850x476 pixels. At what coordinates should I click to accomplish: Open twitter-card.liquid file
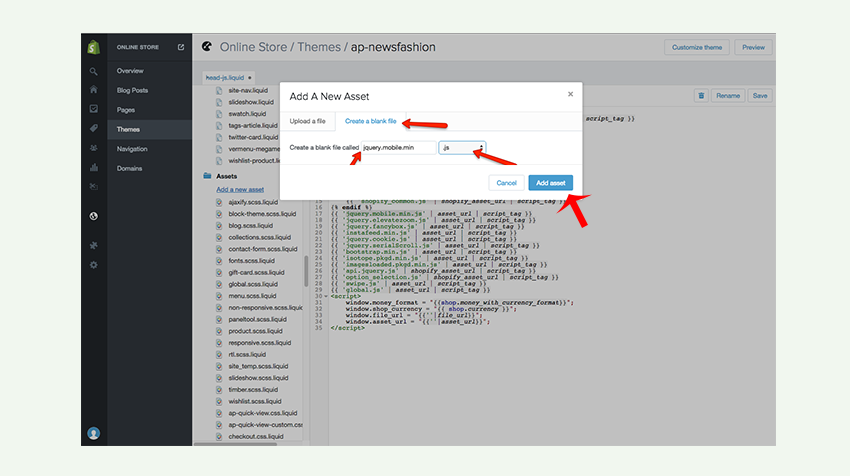[x=253, y=137]
